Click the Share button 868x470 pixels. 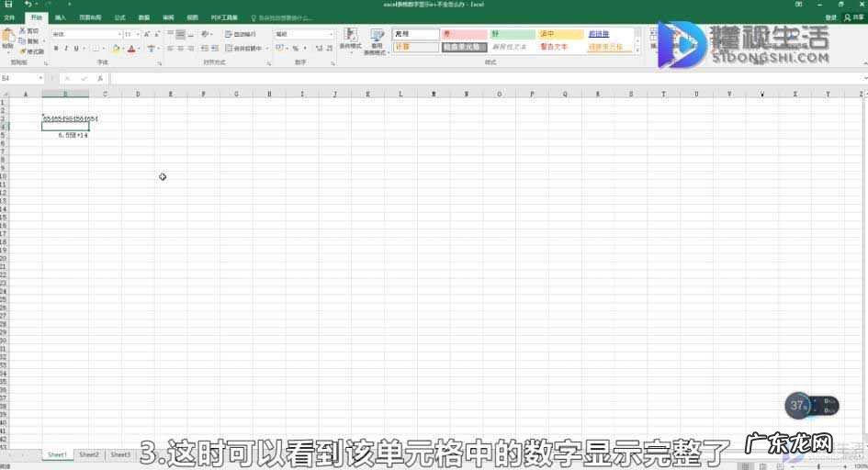click(x=853, y=17)
